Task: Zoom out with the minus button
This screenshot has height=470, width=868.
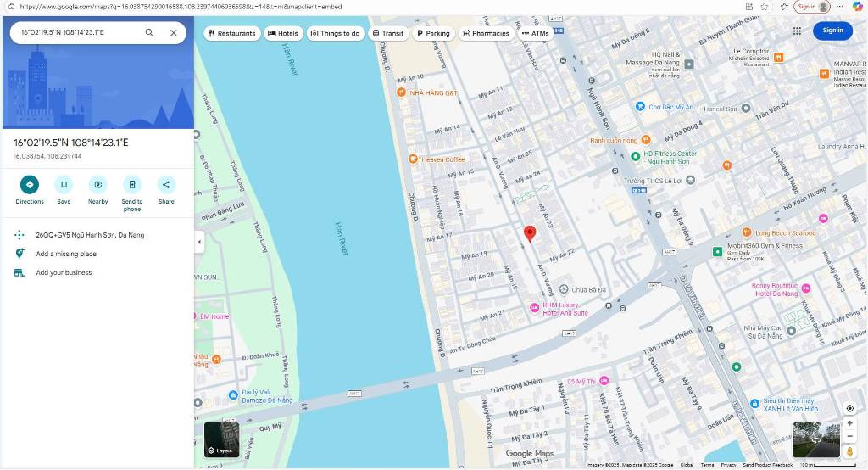Action: pos(850,436)
